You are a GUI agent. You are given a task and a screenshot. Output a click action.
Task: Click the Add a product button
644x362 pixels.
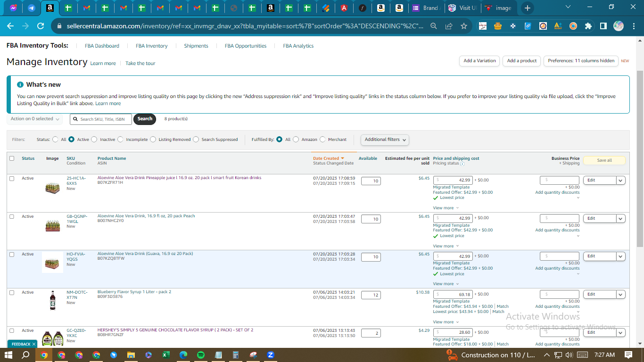pyautogui.click(x=522, y=61)
